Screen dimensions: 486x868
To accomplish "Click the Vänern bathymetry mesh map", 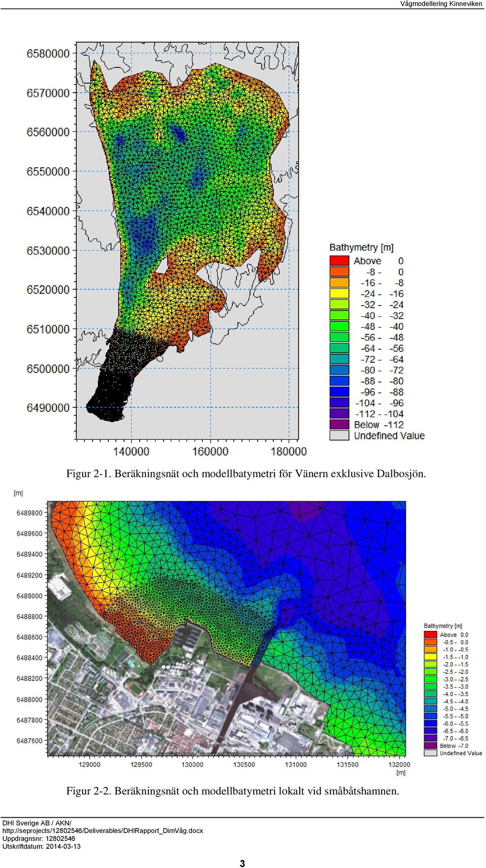I will tap(187, 241).
